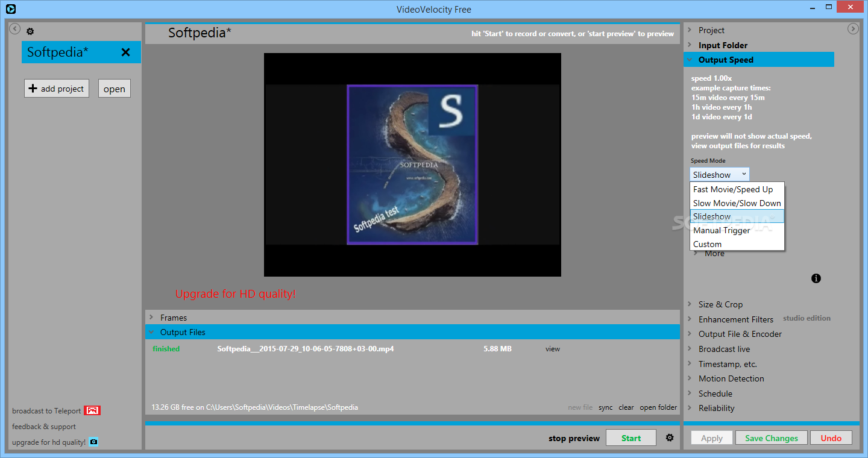Click sync in output files footer
Screen dimensions: 868x458
tap(605, 407)
